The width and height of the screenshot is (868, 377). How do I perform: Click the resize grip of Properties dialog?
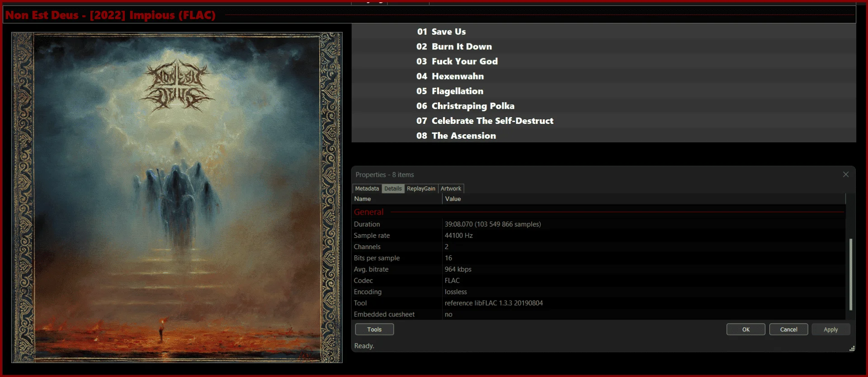(x=852, y=349)
